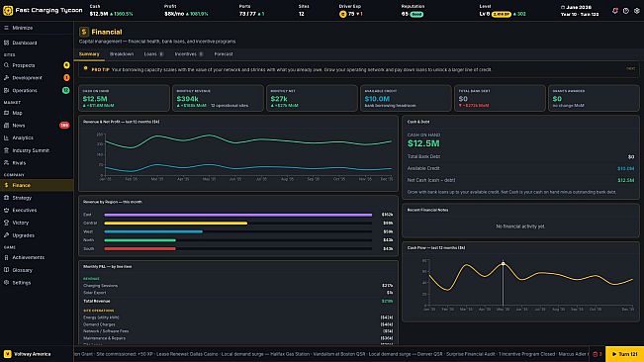Click the Available Credit summary card
This screenshot has width=644, height=362.
(406, 98)
